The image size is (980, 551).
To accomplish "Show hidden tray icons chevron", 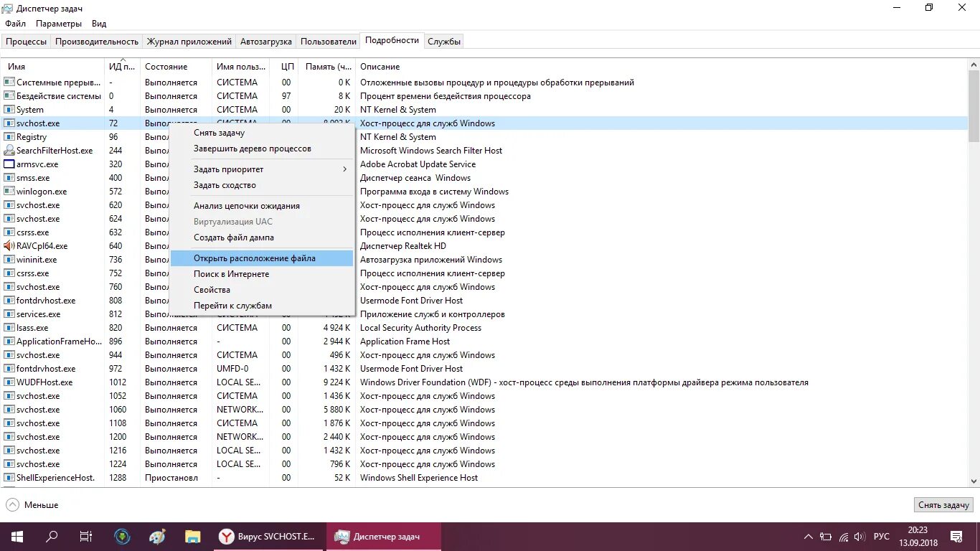I will point(809,537).
